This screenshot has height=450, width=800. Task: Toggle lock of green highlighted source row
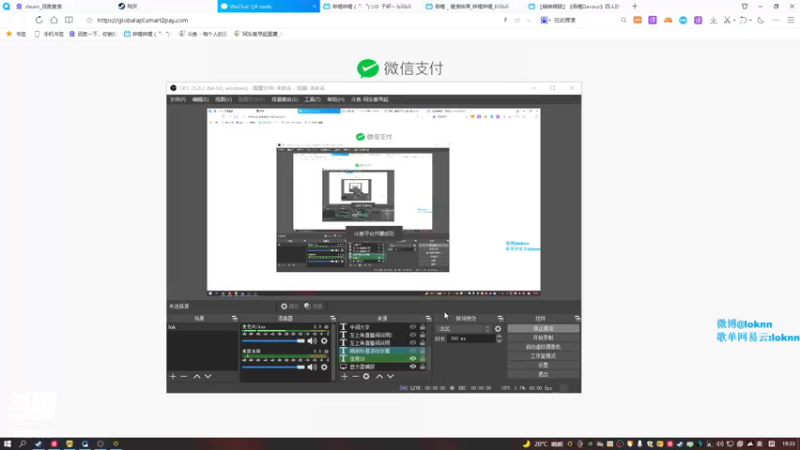[422, 359]
